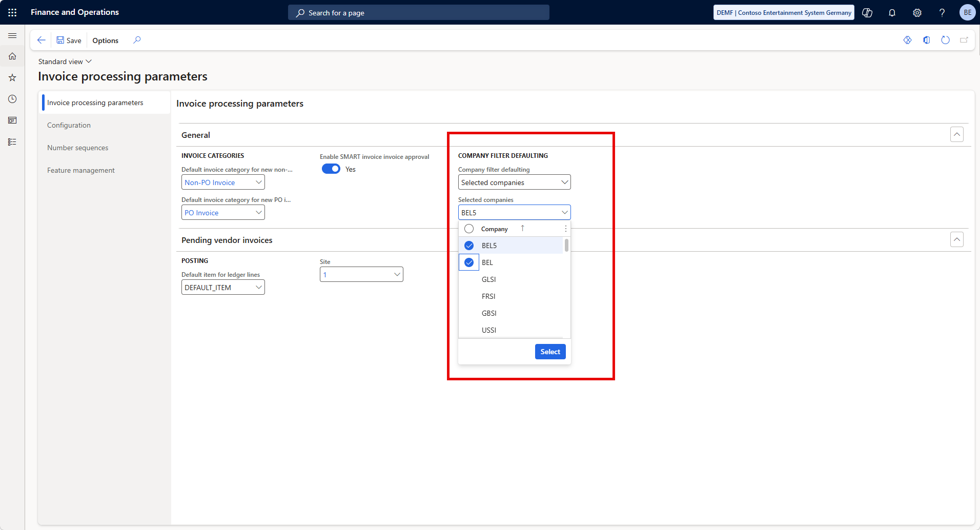Viewport: 980px width, 530px height.
Task: Click the Copilot icon in header
Action: point(867,13)
